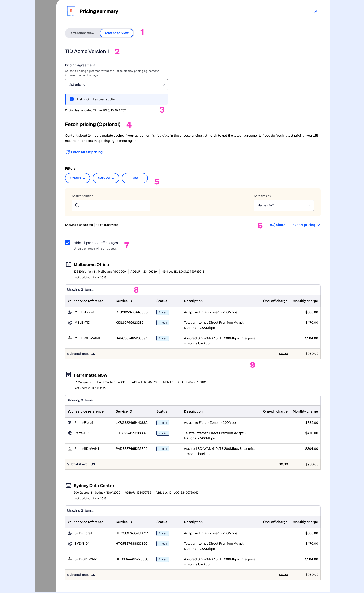Click the TID Acme Version 1 title
Screen dimensions: 364x593
coord(87,52)
